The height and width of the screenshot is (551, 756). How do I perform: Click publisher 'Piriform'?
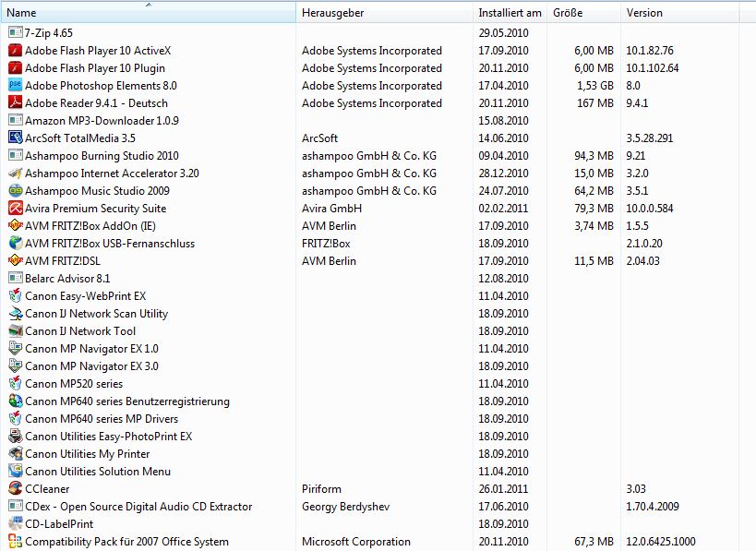click(x=321, y=489)
